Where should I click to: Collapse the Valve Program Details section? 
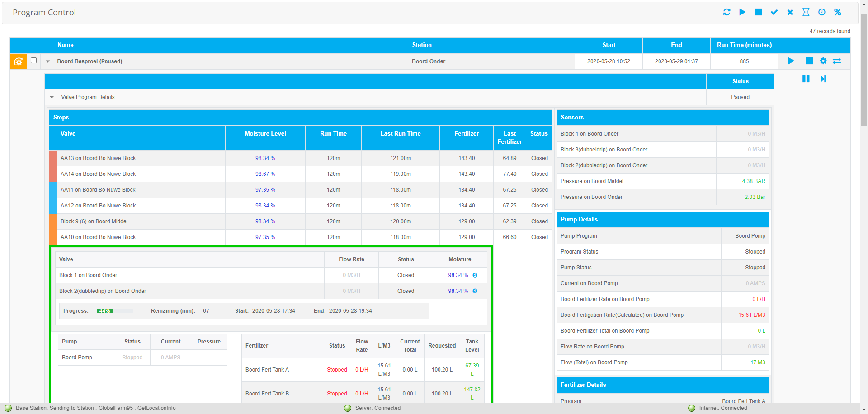(x=52, y=97)
